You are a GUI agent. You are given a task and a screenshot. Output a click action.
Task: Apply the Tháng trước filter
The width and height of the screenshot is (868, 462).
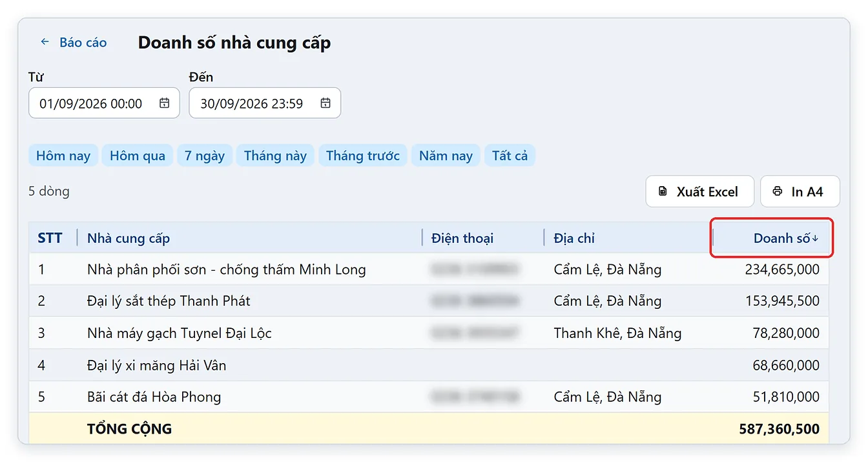pyautogui.click(x=363, y=156)
